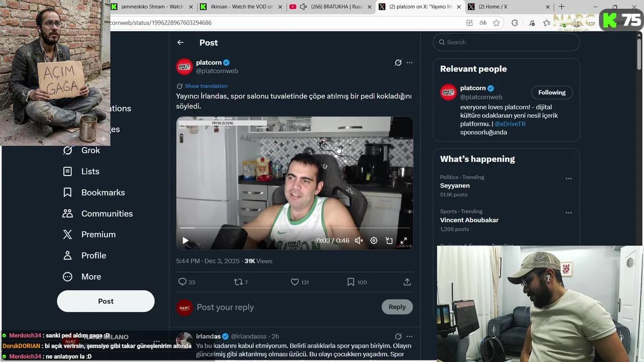The image size is (644, 362).
Task: Play the video in the post
Action: pos(185,241)
